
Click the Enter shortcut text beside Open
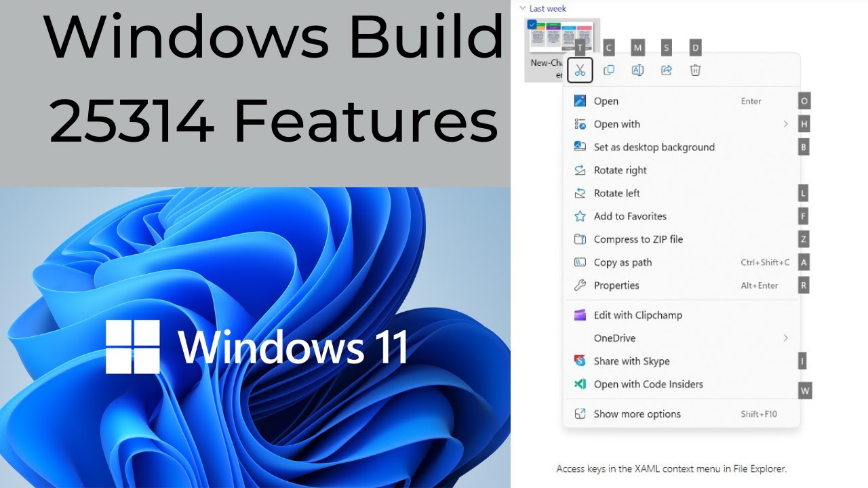751,101
